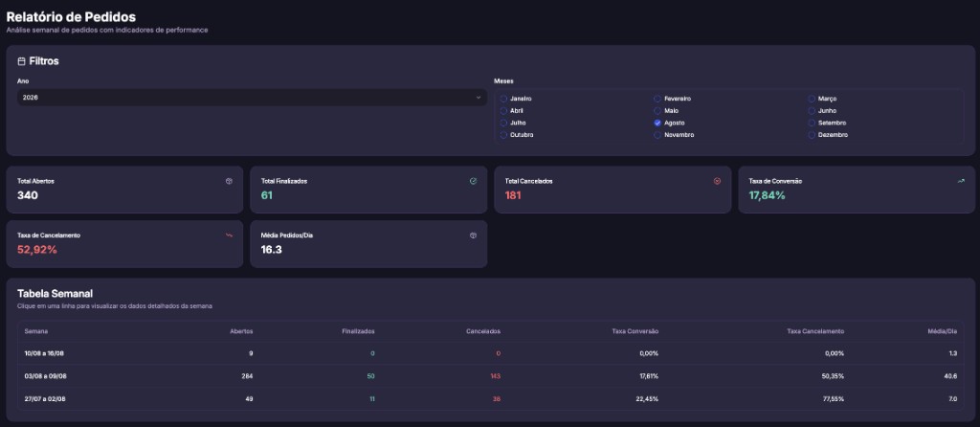Click the 181 Total Cancelados value
980x427 pixels.
[x=513, y=195]
